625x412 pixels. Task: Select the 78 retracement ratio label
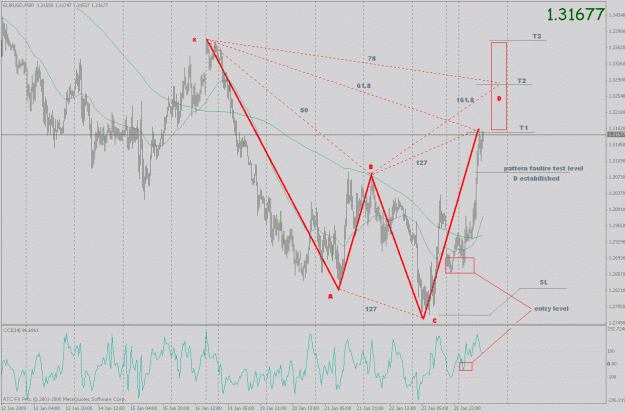[x=371, y=59]
